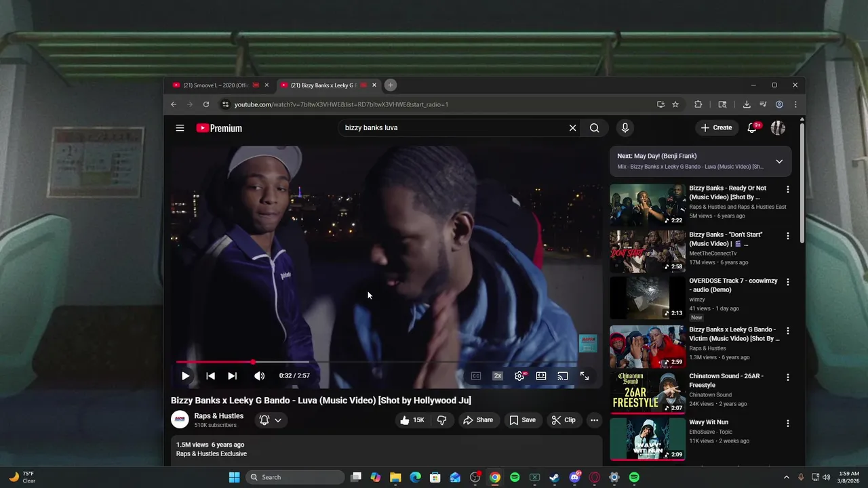Save video to a playlist
This screenshot has width=868, height=488.
[x=523, y=420]
